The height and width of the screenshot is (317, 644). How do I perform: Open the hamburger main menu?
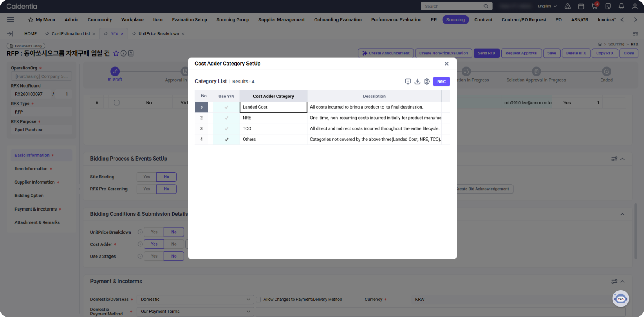tap(11, 20)
